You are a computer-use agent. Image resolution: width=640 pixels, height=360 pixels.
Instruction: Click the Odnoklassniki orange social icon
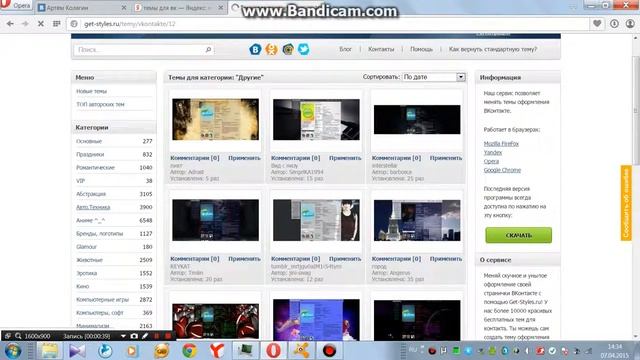coord(271,49)
